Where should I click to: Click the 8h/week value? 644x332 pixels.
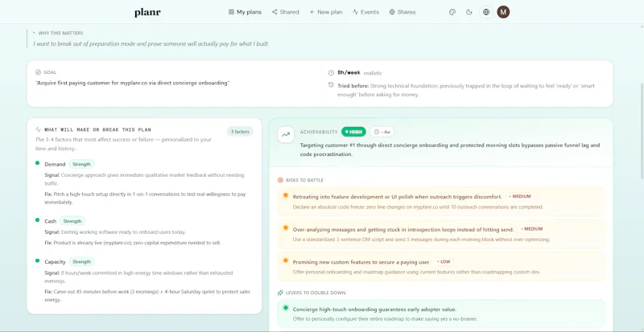point(349,72)
